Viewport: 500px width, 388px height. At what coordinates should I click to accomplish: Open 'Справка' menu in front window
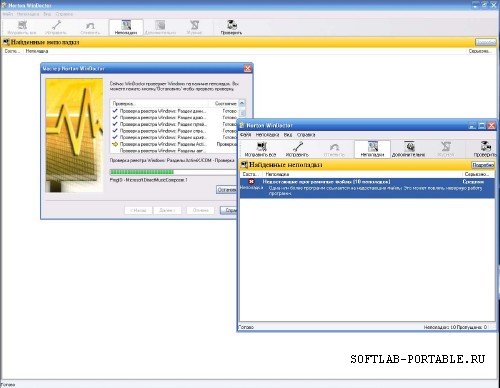point(306,135)
